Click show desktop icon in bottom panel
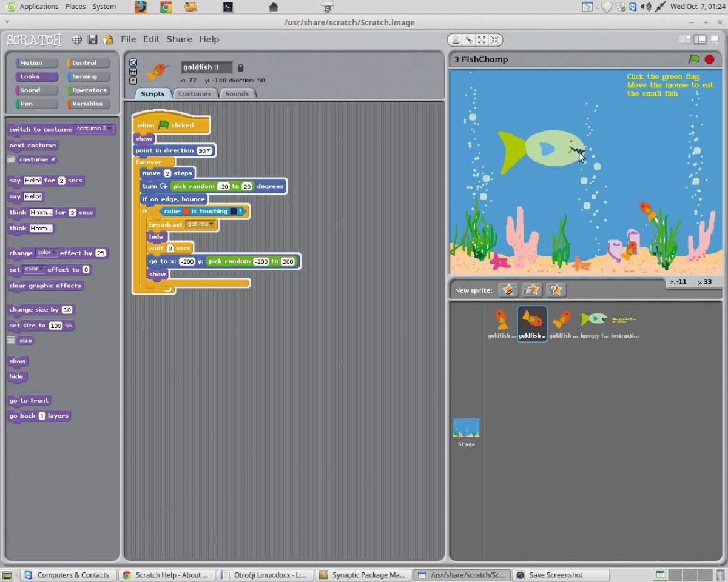 coord(7,575)
